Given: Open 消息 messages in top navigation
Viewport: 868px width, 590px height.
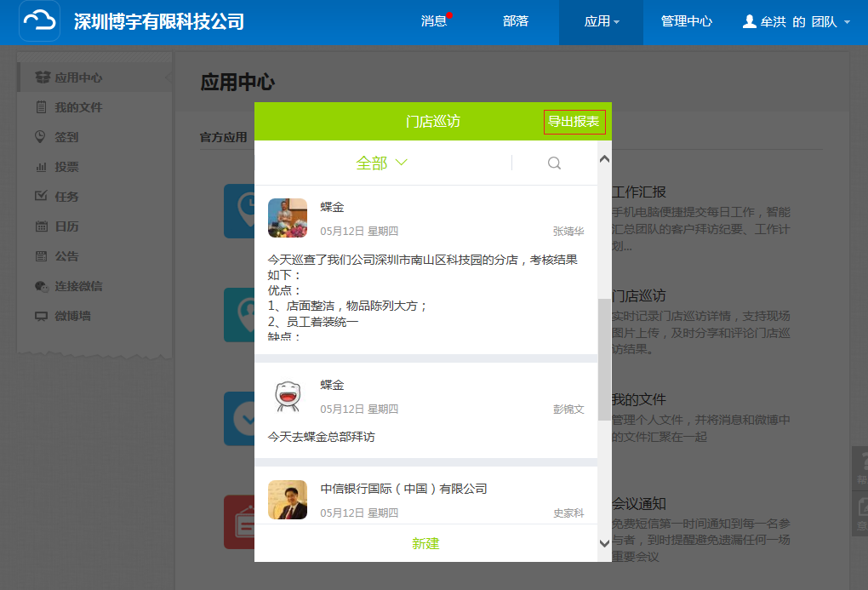Looking at the screenshot, I should point(434,21).
